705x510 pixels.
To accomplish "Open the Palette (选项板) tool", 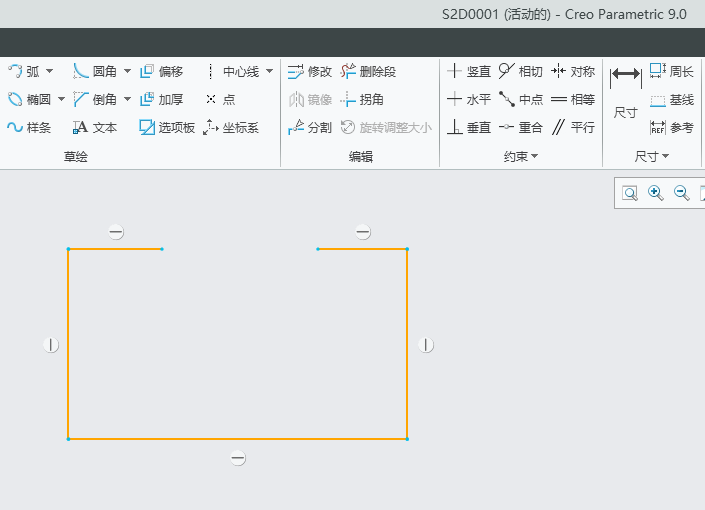I will click(x=167, y=128).
